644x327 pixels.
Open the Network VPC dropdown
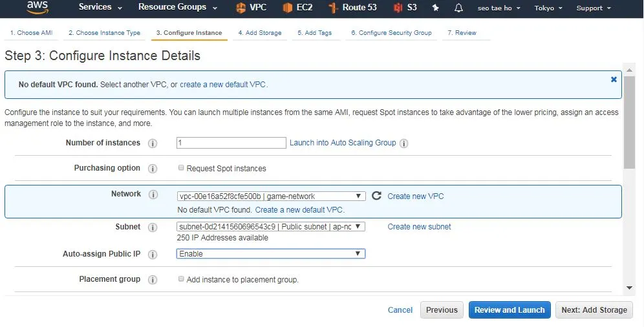(271, 196)
